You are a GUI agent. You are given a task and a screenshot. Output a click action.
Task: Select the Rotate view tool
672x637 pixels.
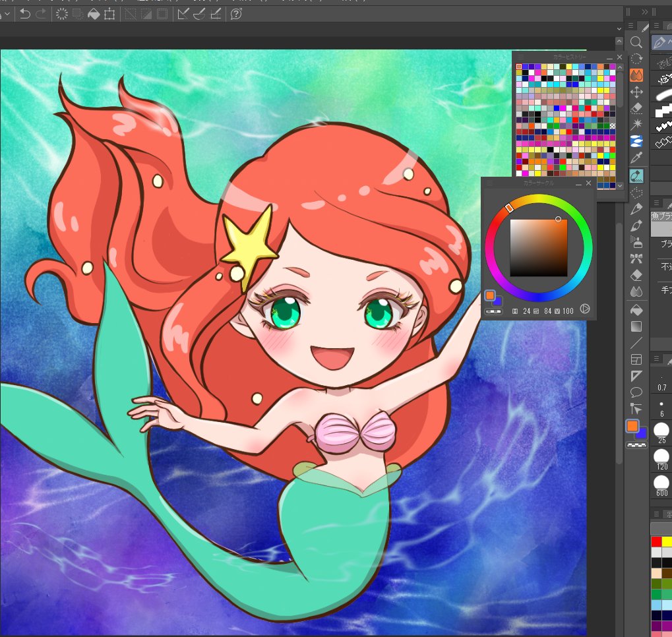coord(636,58)
